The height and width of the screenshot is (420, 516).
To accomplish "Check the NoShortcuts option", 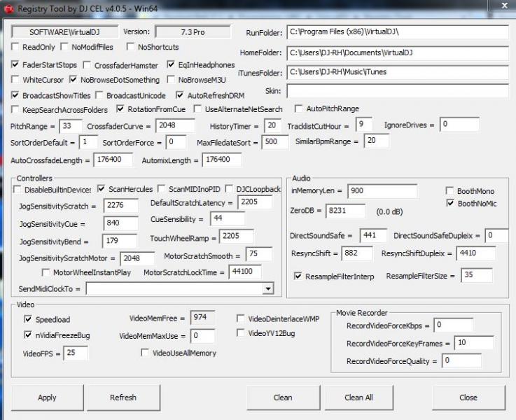I will point(131,47).
